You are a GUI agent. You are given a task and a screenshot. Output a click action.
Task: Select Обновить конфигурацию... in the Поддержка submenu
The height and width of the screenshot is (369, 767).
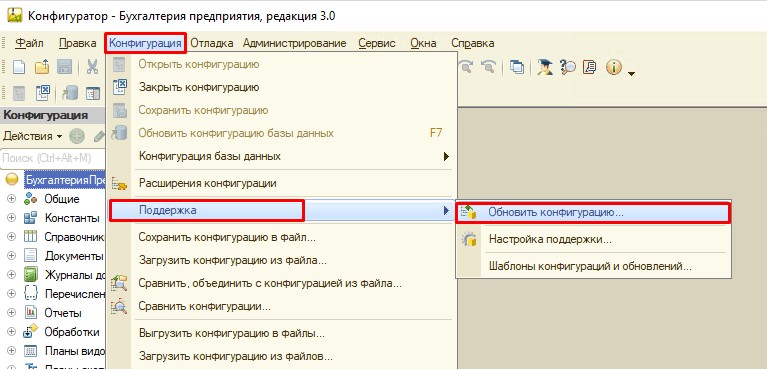(x=593, y=212)
